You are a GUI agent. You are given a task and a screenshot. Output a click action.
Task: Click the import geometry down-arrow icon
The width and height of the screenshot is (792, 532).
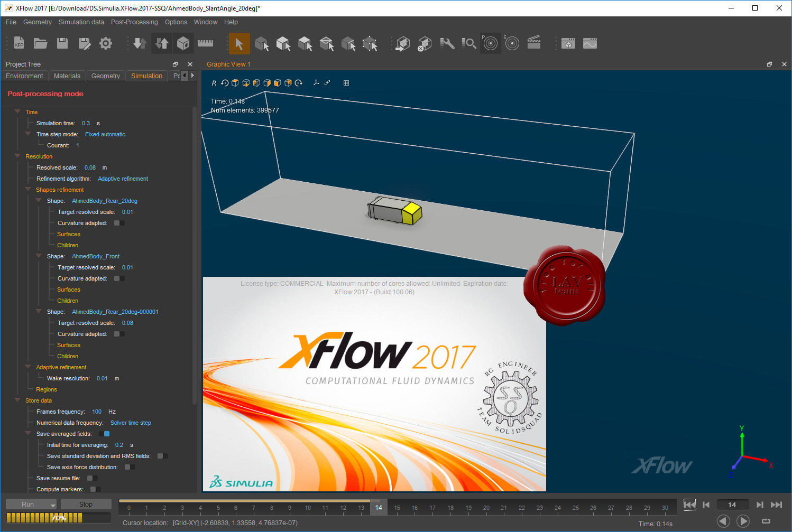(x=140, y=43)
